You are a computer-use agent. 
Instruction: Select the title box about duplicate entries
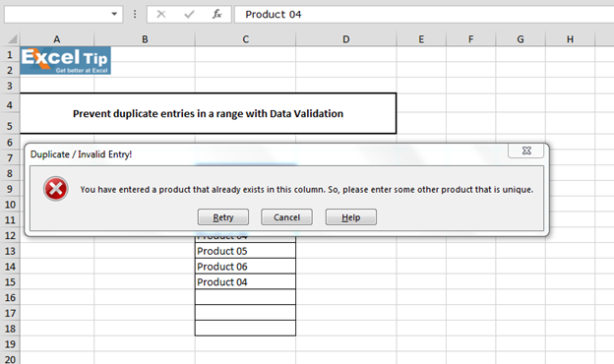point(208,113)
